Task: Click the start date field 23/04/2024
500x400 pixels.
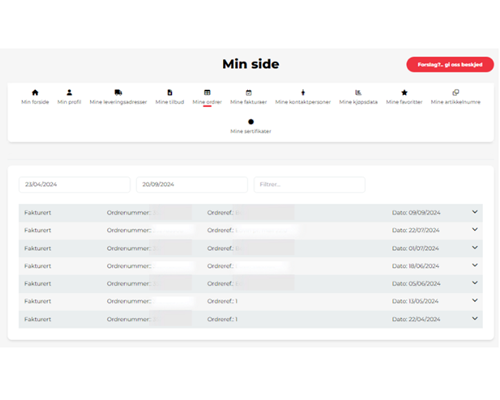Action: pyautogui.click(x=75, y=185)
